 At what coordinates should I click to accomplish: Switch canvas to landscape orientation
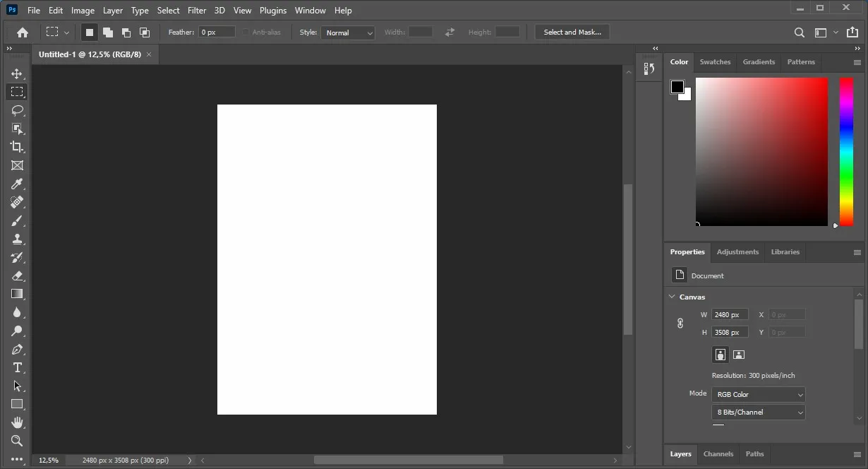[738, 354]
